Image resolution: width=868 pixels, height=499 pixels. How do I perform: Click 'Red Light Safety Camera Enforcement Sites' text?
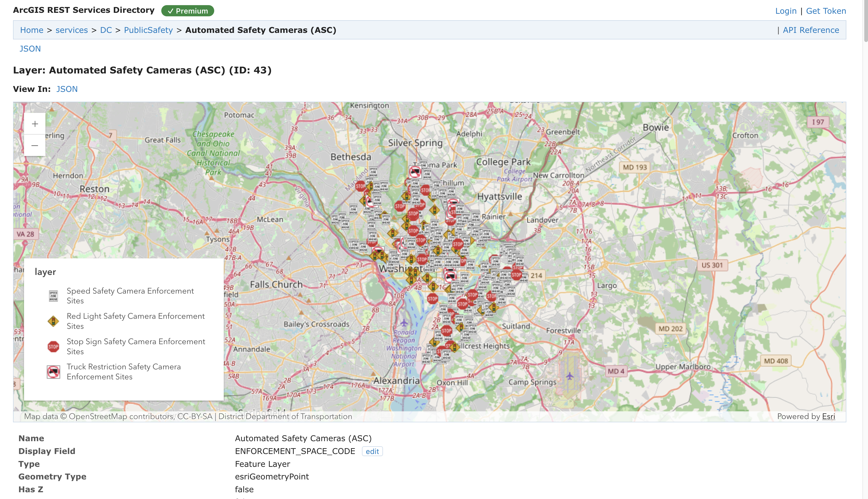[136, 321]
